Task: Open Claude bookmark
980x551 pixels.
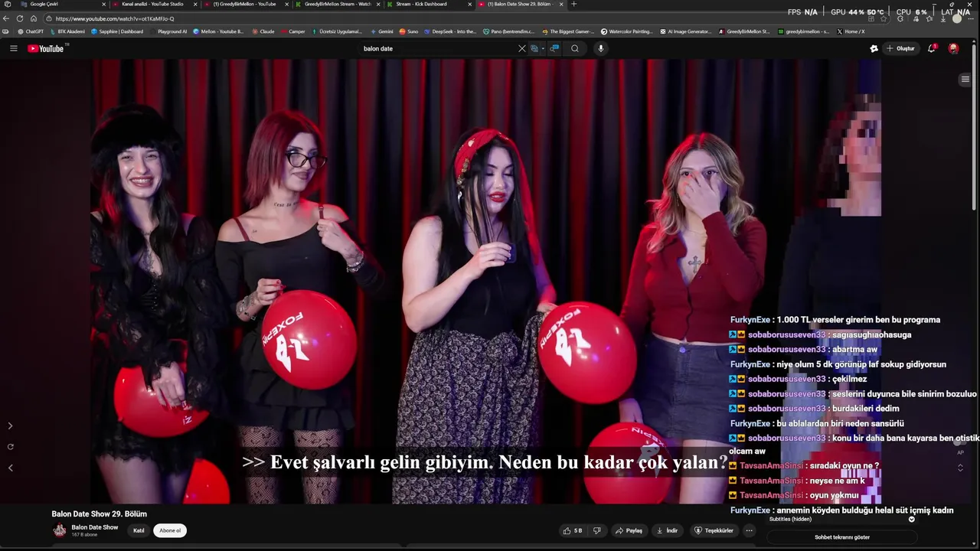Action: [x=263, y=31]
